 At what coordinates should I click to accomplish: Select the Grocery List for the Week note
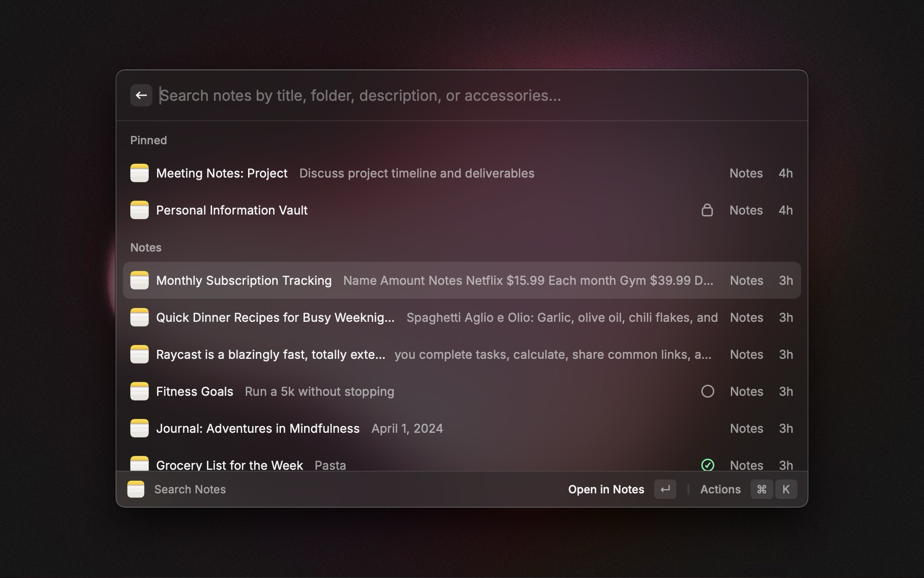click(230, 465)
